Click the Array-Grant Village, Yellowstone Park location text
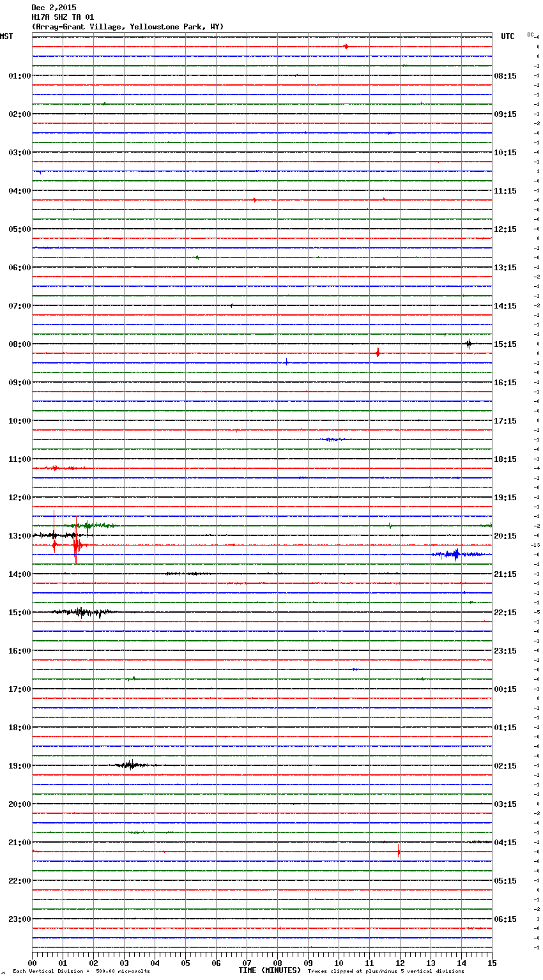This screenshot has height=980, width=543. 128,27
